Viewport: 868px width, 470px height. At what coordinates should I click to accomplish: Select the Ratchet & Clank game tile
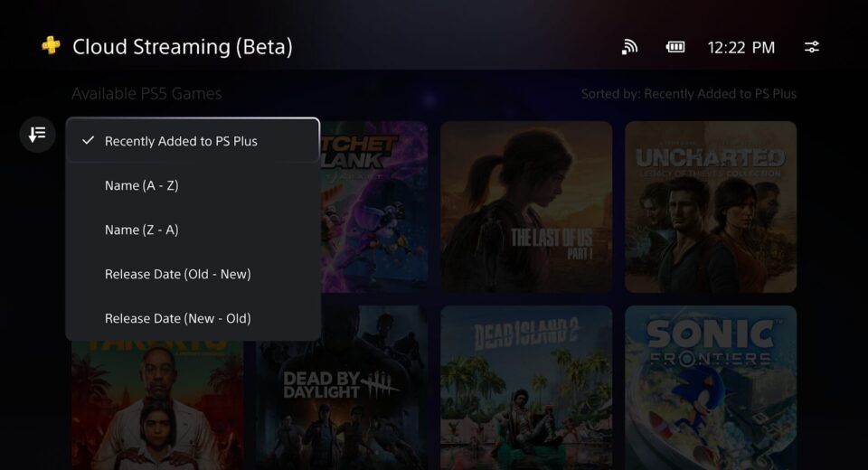374,207
